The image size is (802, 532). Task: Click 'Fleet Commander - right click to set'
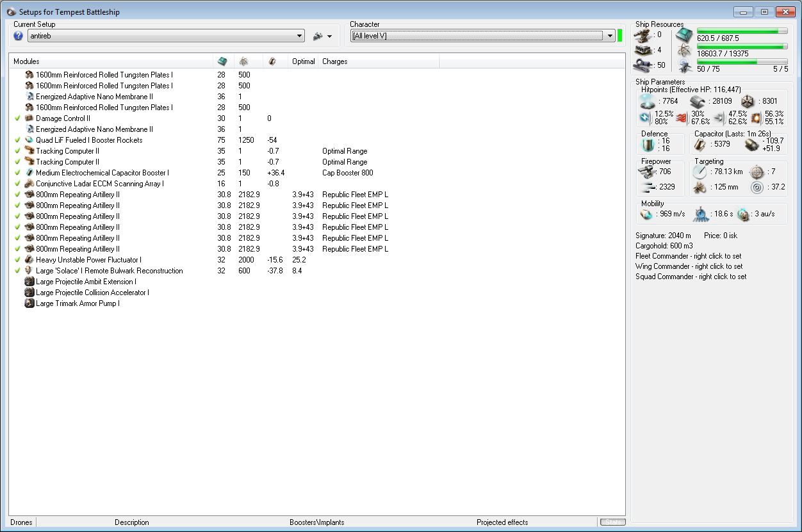689,256
